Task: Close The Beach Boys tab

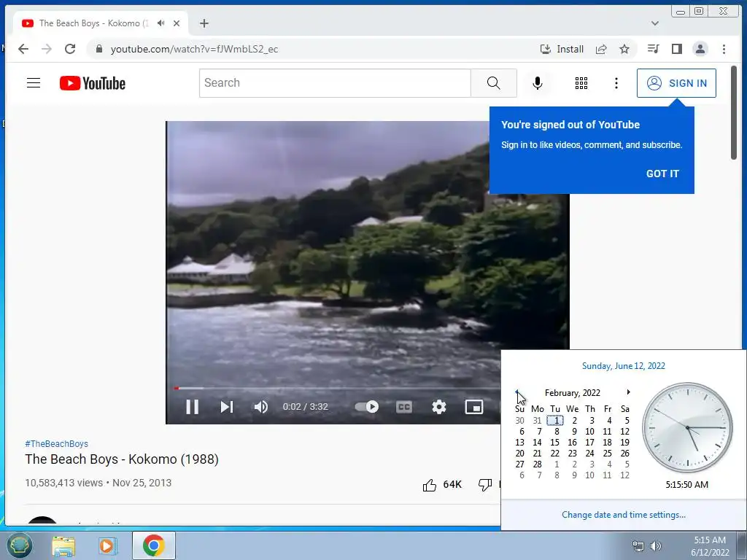Action: pos(177,23)
